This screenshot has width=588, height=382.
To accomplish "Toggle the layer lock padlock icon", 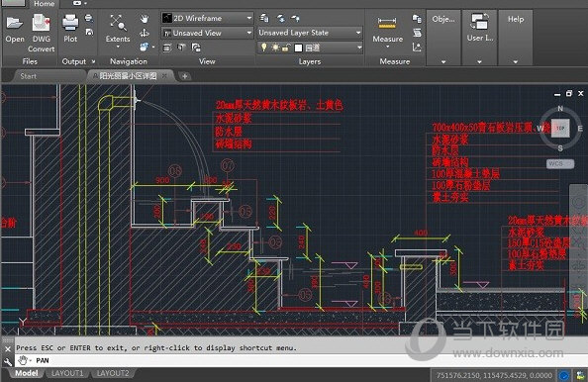I will click(286, 48).
